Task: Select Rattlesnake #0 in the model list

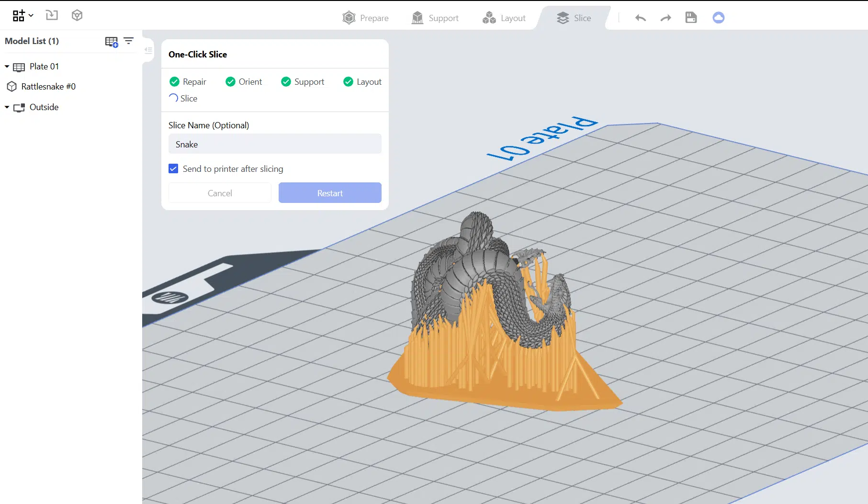Action: click(48, 87)
